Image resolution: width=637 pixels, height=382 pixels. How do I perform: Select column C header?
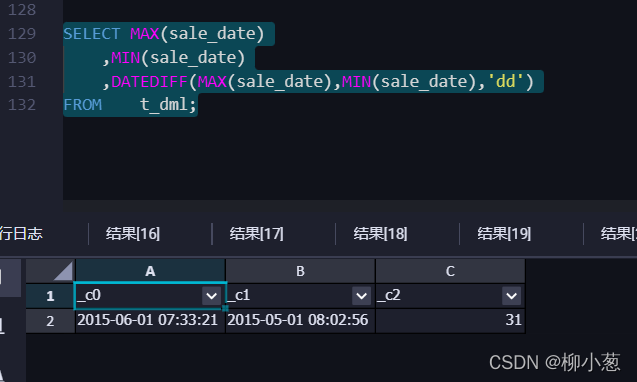point(450,271)
